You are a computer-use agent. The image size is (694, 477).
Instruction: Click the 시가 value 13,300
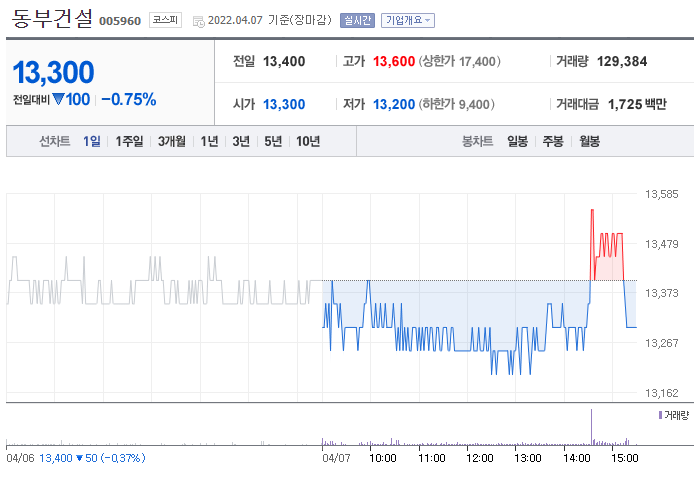tap(284, 104)
